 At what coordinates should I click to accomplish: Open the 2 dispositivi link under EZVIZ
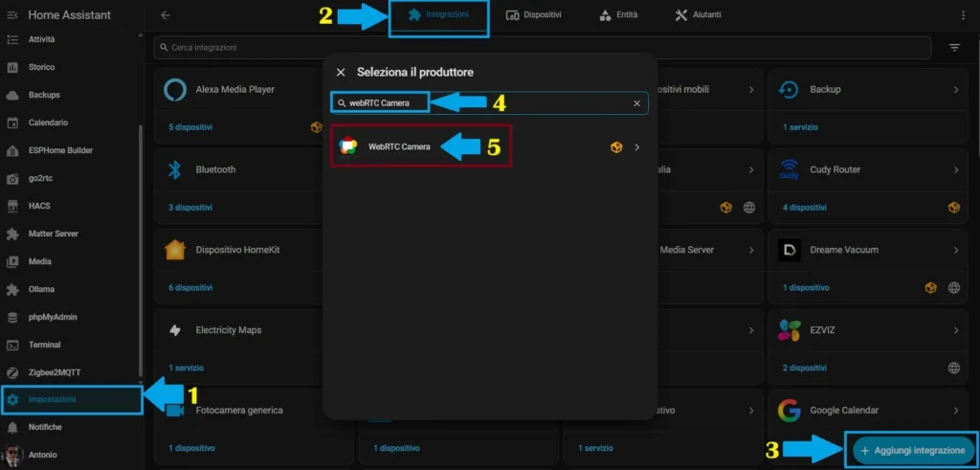(x=805, y=368)
